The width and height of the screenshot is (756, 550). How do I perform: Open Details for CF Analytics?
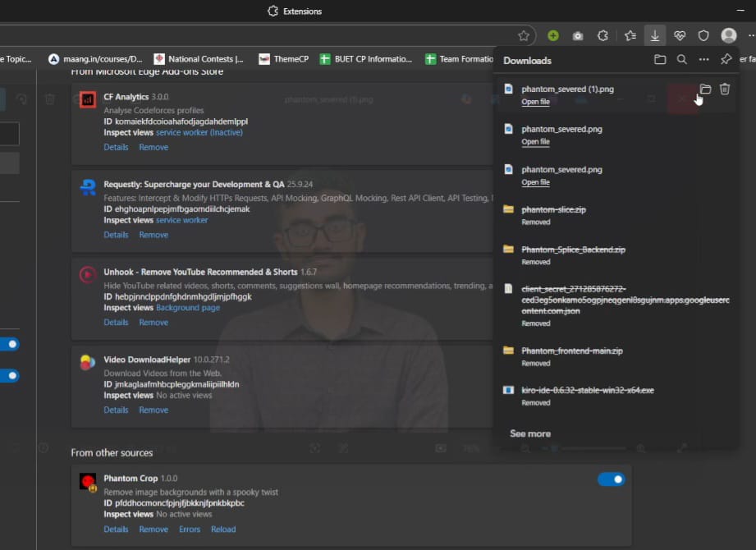pyautogui.click(x=116, y=147)
